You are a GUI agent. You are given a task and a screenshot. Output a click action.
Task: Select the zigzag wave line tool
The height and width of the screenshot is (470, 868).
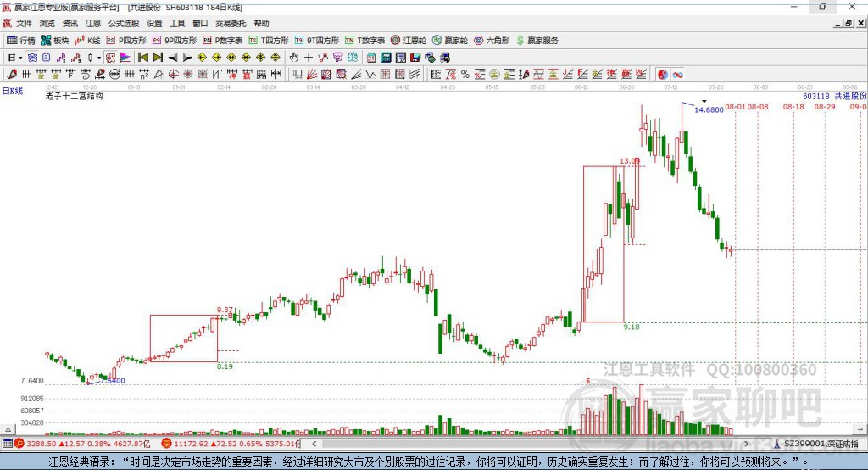371,75
